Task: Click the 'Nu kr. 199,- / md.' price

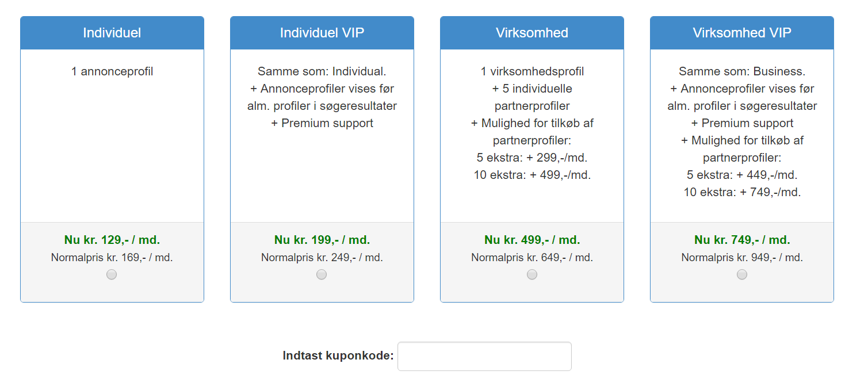Action: tap(322, 240)
